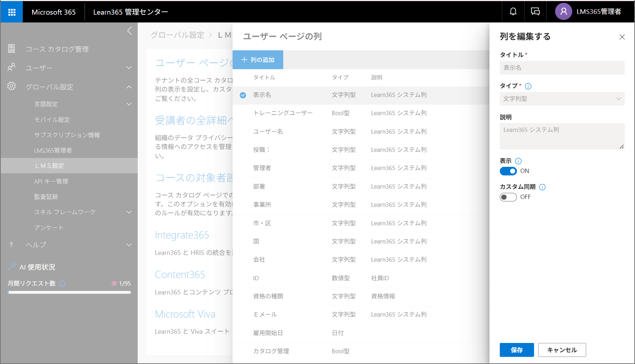Collapse the グローバル設定 chevron

[129, 87]
